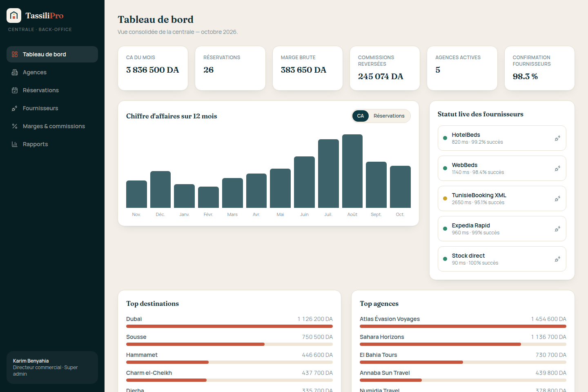Navigate to Fournisseurs page
The width and height of the screenshot is (588, 392).
tap(52, 108)
